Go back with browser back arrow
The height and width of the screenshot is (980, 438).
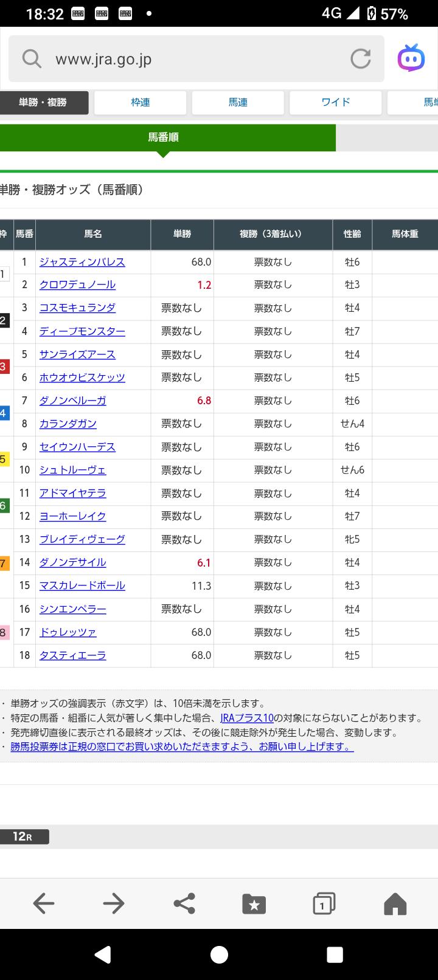click(x=44, y=903)
